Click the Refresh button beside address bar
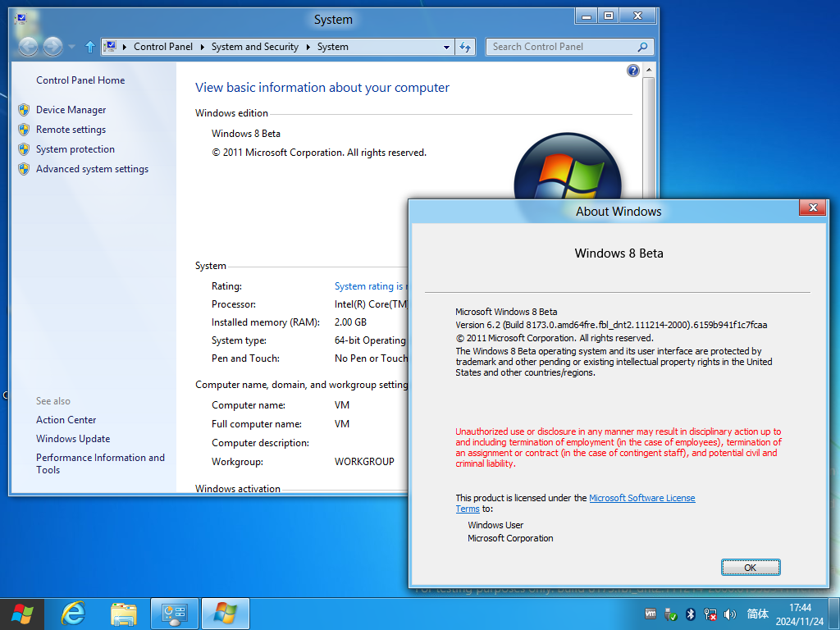Viewport: 840px width, 630px height. pyautogui.click(x=465, y=47)
